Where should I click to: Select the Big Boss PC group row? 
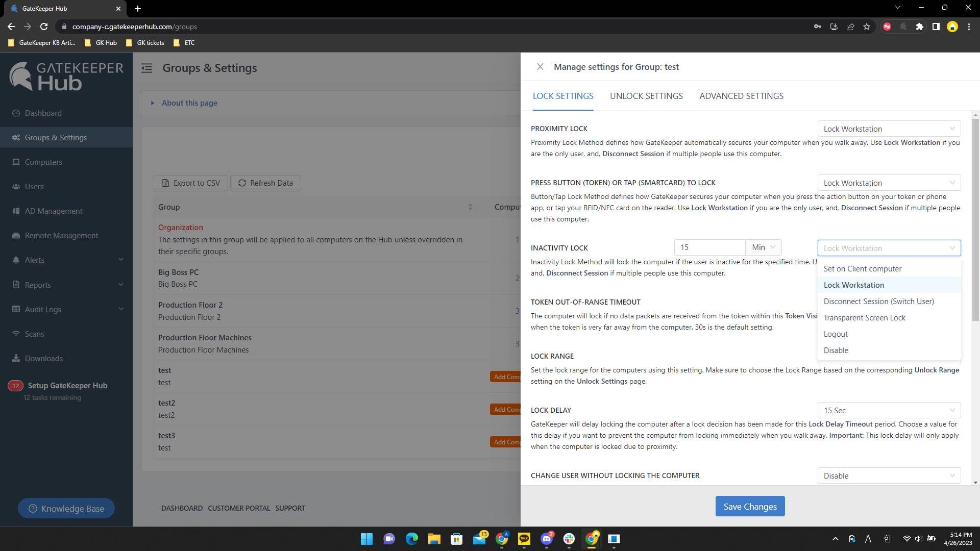click(337, 278)
